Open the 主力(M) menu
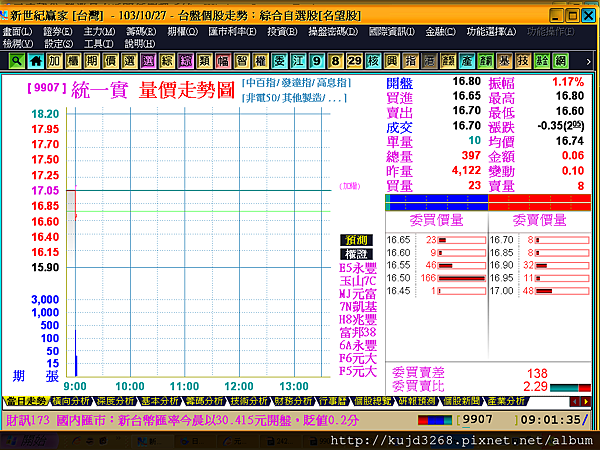The height and width of the screenshot is (450, 600). click(x=99, y=32)
